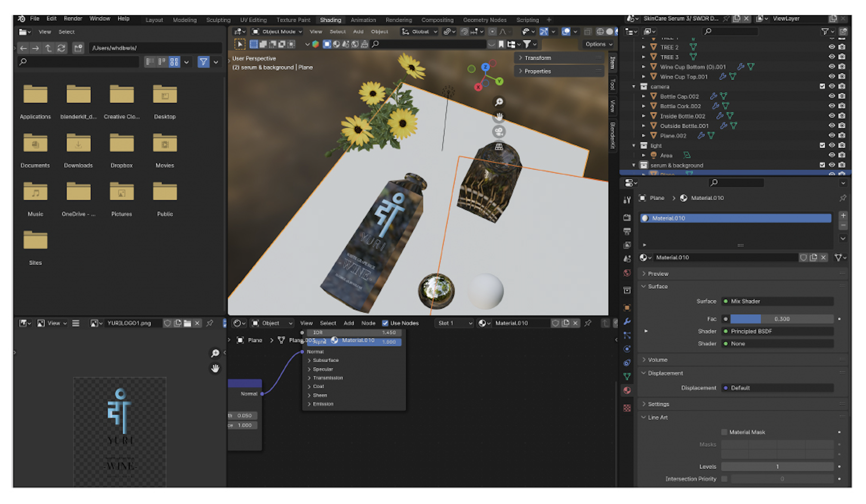Open the Downloads folder thumbnail
The width and height of the screenshot is (866, 504).
(78, 144)
